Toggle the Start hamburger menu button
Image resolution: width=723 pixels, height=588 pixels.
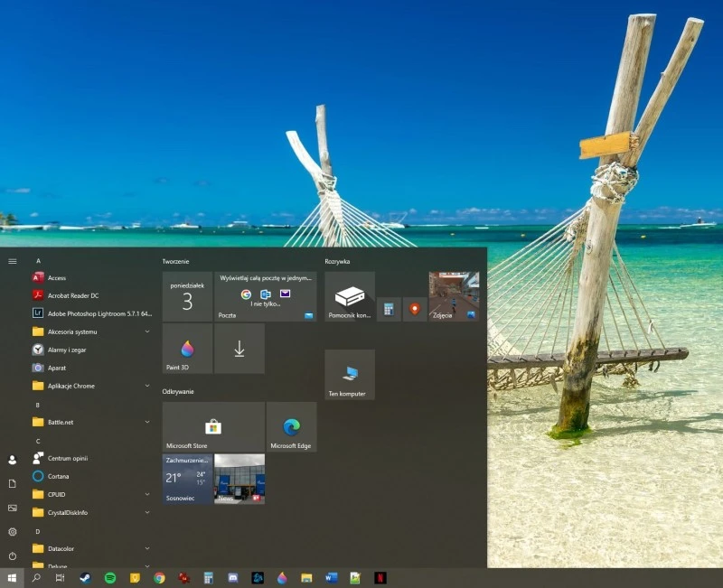coord(13,261)
